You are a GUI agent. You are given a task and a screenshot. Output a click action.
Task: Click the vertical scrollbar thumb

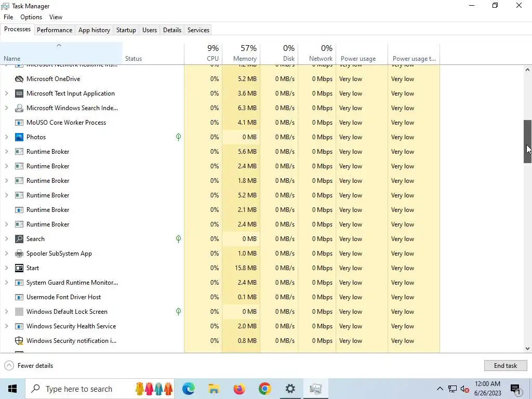click(528, 141)
